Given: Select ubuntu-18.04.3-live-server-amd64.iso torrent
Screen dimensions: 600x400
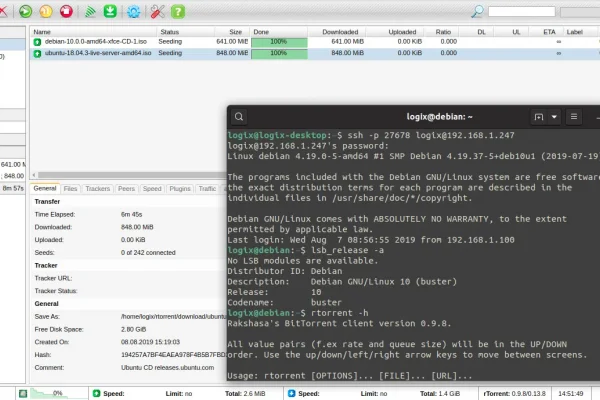Looking at the screenshot, I should pos(98,53).
